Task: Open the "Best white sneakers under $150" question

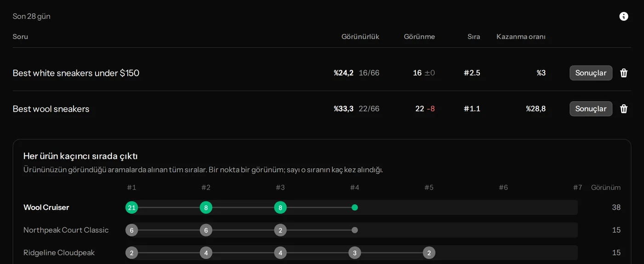Action: pyautogui.click(x=76, y=73)
